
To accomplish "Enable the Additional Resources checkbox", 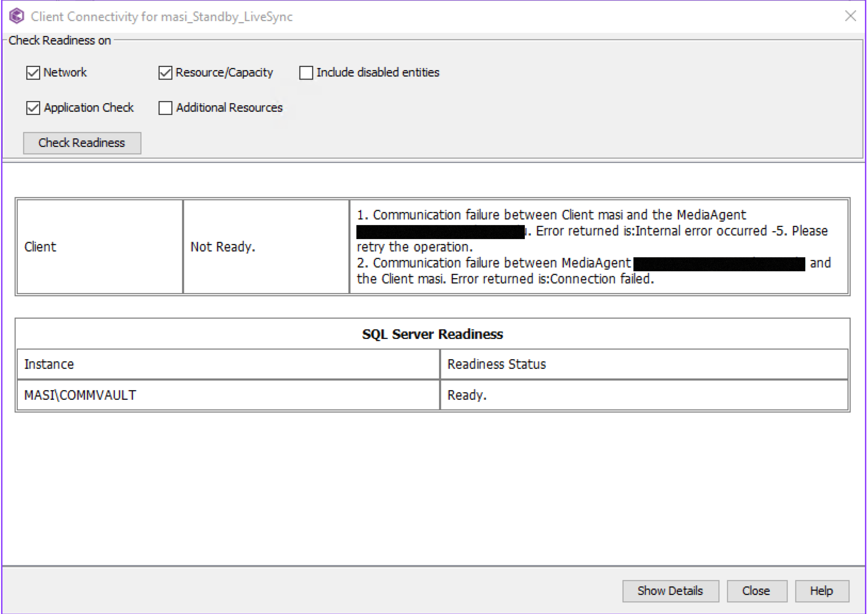I will pos(165,108).
